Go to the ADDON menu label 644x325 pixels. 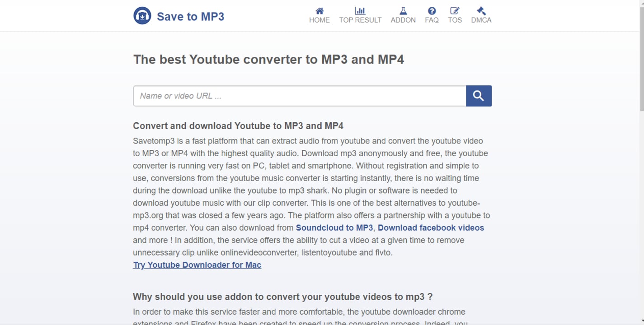point(403,20)
